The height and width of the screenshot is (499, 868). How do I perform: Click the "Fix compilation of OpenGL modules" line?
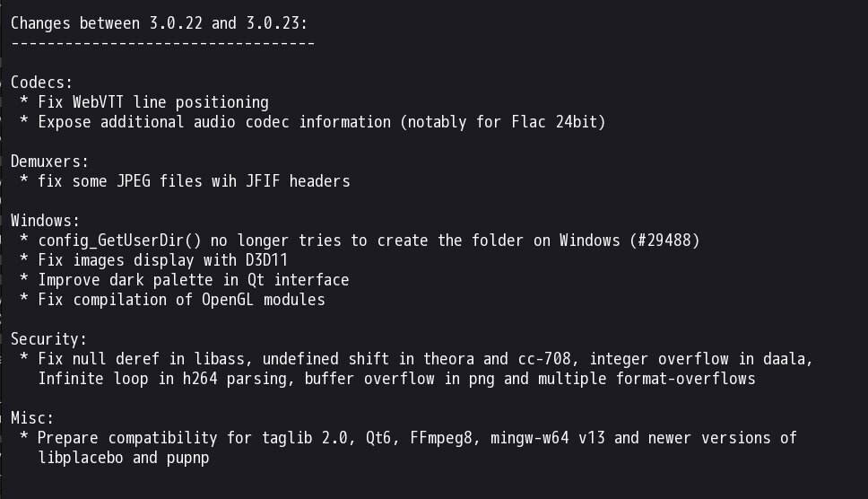pos(180,300)
